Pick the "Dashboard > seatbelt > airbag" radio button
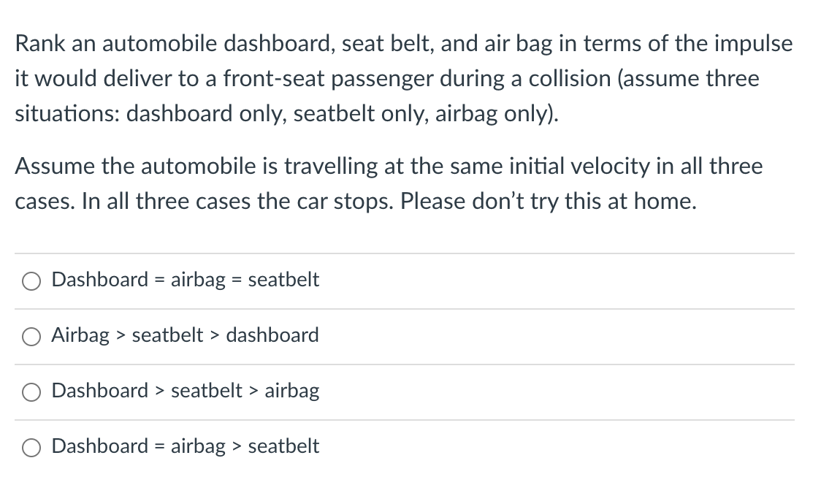The width and height of the screenshot is (821, 504). 31,392
